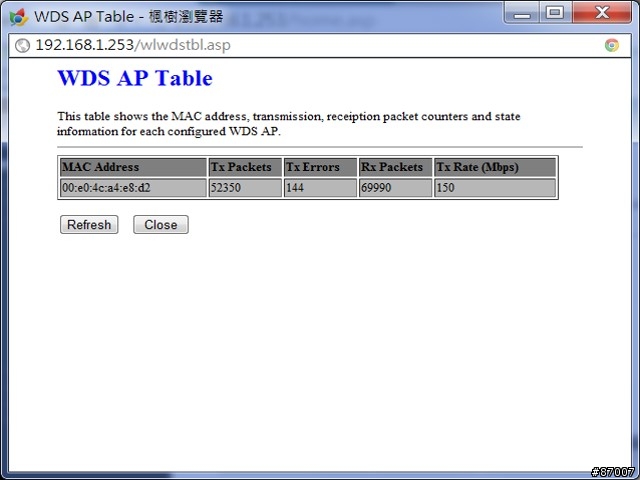The image size is (640, 480).
Task: Click the Rx Packets column header
Action: pyautogui.click(x=395, y=167)
